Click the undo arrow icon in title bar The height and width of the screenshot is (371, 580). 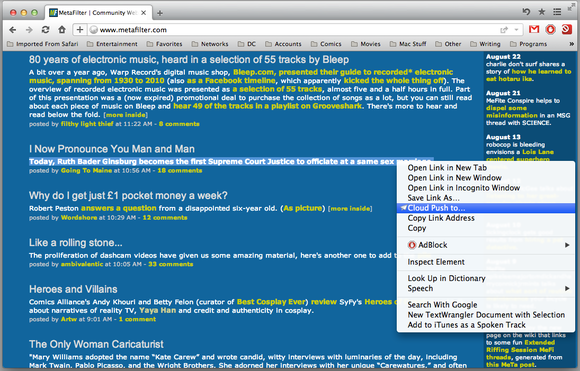(x=526, y=12)
